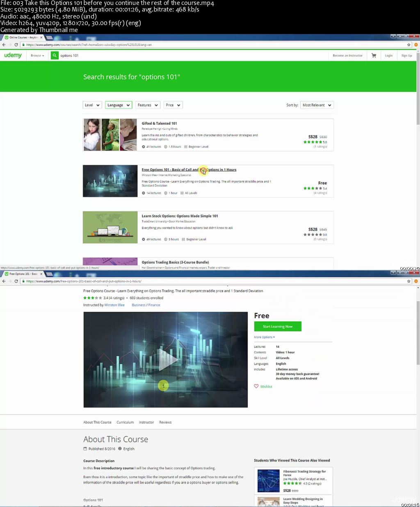Viewport: 420px width, 507px height.
Task: Click the Gifted & Talented 101 course thumbnail
Action: coord(110,135)
